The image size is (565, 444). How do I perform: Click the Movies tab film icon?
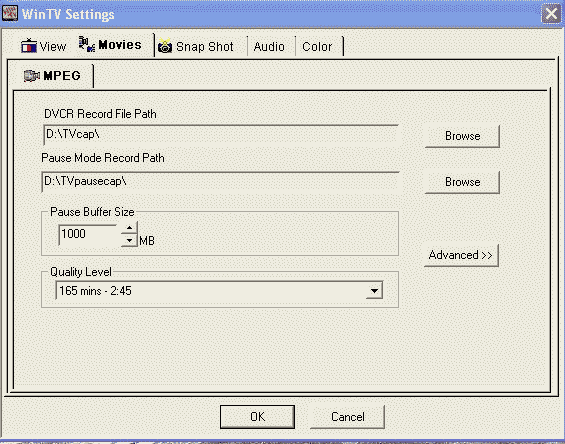tap(87, 44)
